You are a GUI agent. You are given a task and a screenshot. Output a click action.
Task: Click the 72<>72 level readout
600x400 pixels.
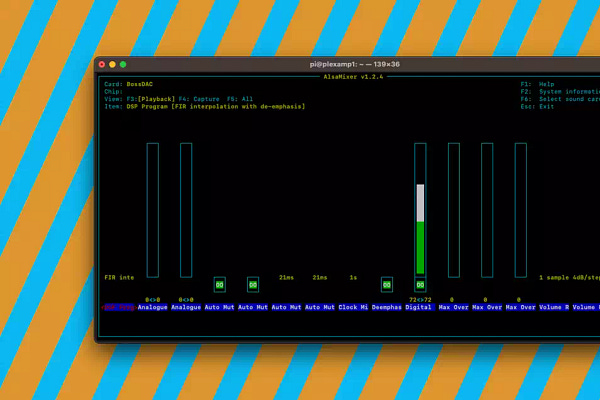pos(420,300)
